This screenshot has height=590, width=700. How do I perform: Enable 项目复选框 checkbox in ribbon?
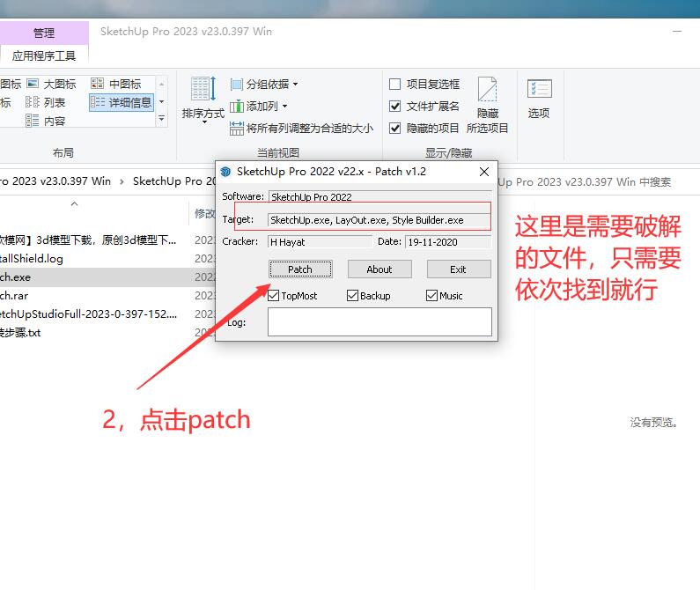click(x=394, y=84)
